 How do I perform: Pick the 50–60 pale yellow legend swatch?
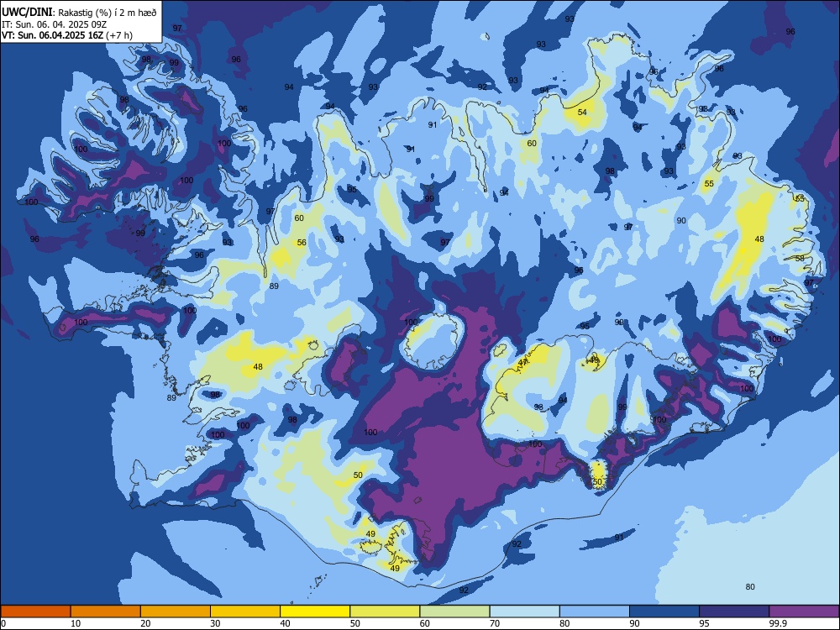[385, 612]
